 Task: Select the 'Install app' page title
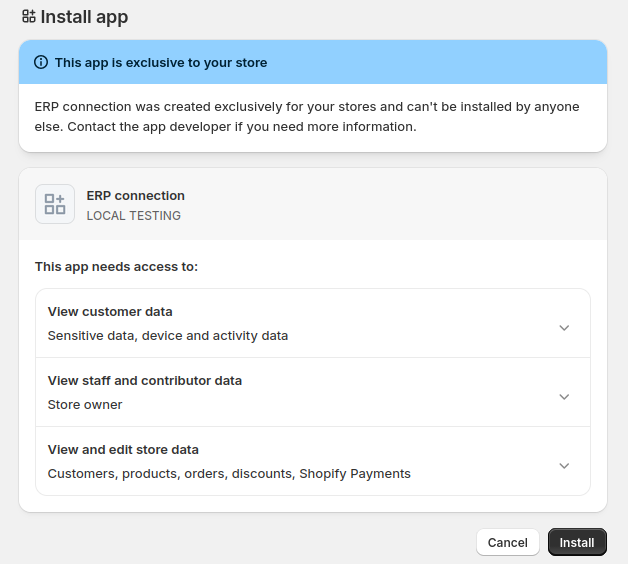[85, 17]
